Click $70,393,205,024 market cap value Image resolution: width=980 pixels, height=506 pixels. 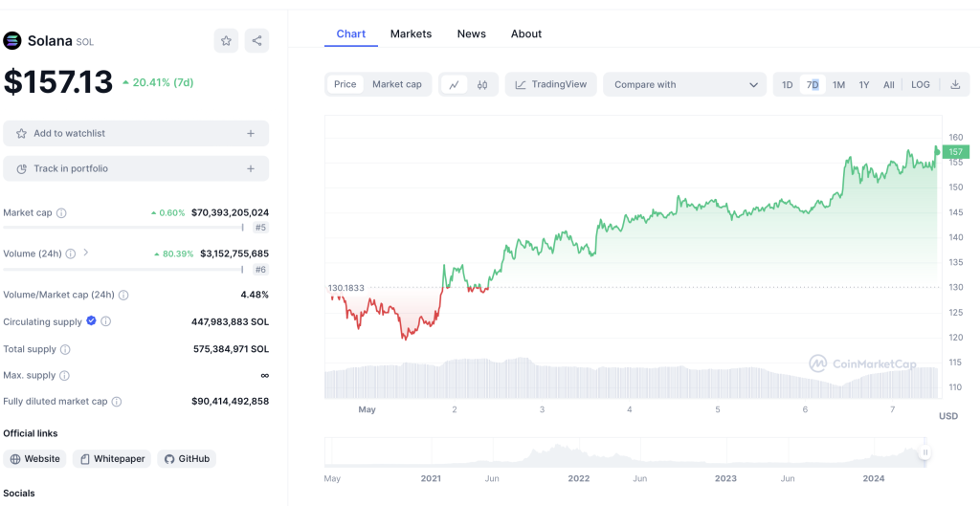coord(230,212)
